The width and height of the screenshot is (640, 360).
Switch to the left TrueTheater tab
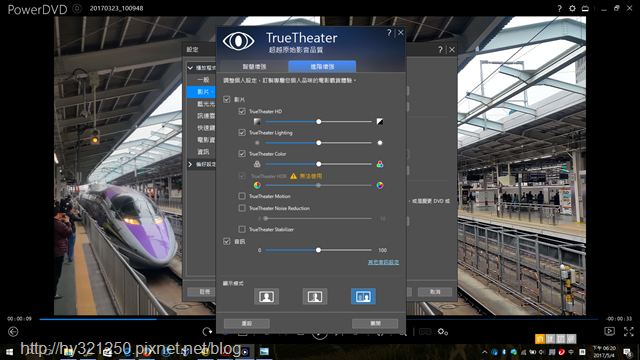click(254, 67)
